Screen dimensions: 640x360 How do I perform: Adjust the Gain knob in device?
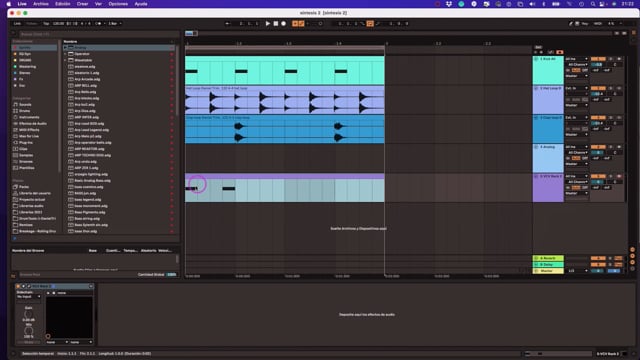28,314
